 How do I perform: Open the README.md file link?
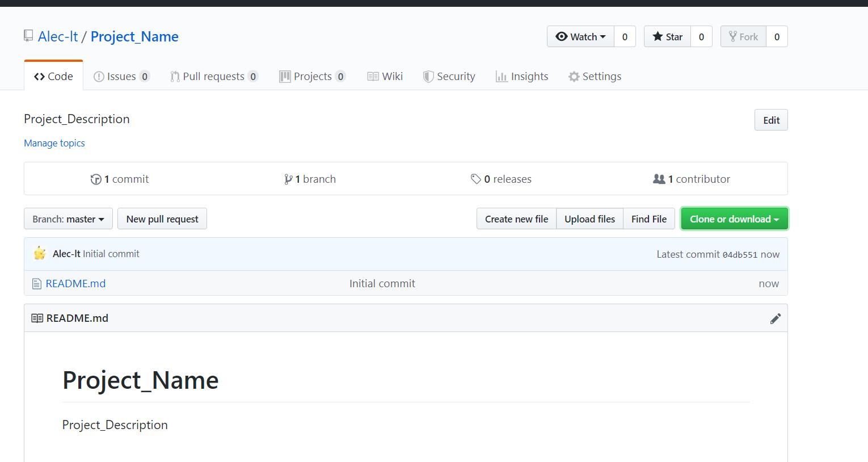click(x=75, y=284)
